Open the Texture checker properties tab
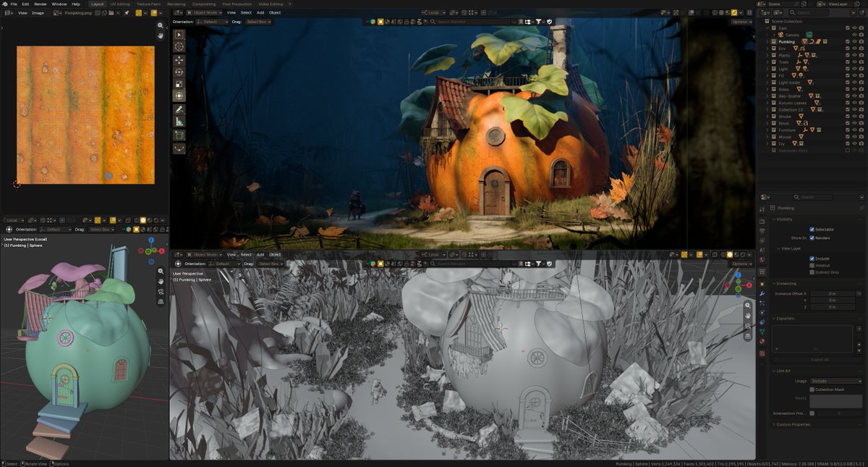The height and width of the screenshot is (467, 868). [x=762, y=353]
